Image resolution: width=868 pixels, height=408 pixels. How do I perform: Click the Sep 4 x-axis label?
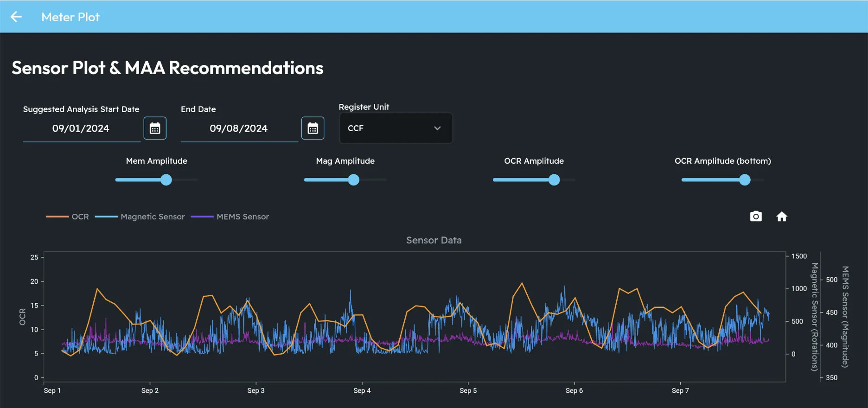(362, 390)
